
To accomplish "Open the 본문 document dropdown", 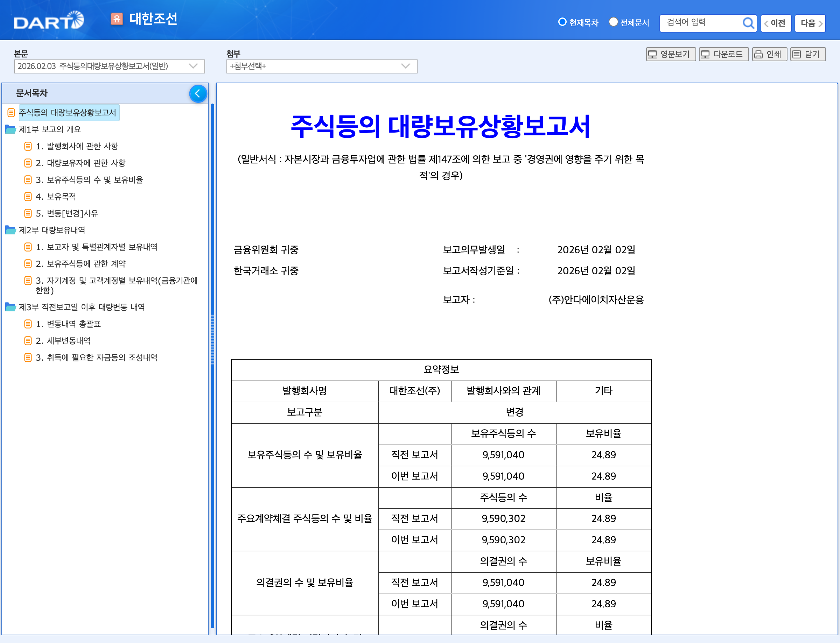I will 110,66.
